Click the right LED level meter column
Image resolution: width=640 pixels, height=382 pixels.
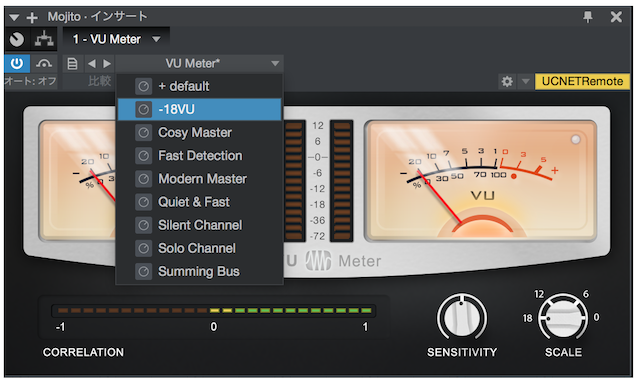click(x=342, y=180)
